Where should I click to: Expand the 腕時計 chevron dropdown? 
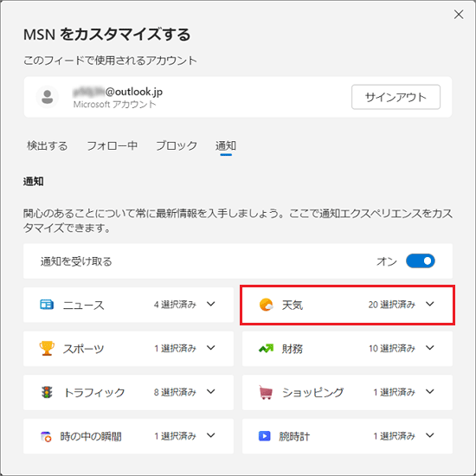click(429, 435)
